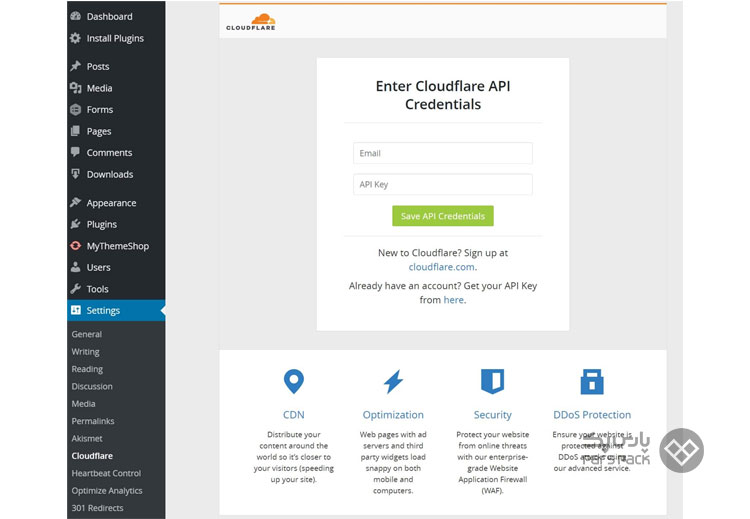This screenshot has height=519, width=750.
Task: Click the Security shield icon
Action: [x=492, y=381]
